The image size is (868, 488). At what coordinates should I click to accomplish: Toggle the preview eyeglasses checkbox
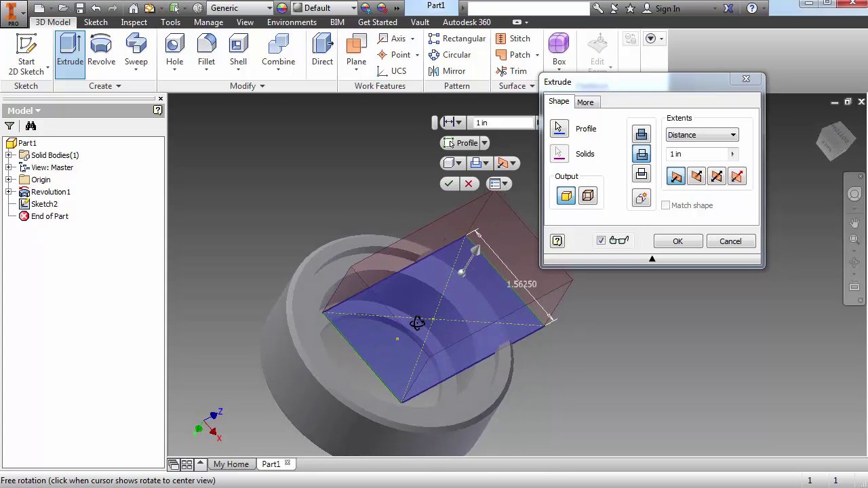(x=601, y=240)
